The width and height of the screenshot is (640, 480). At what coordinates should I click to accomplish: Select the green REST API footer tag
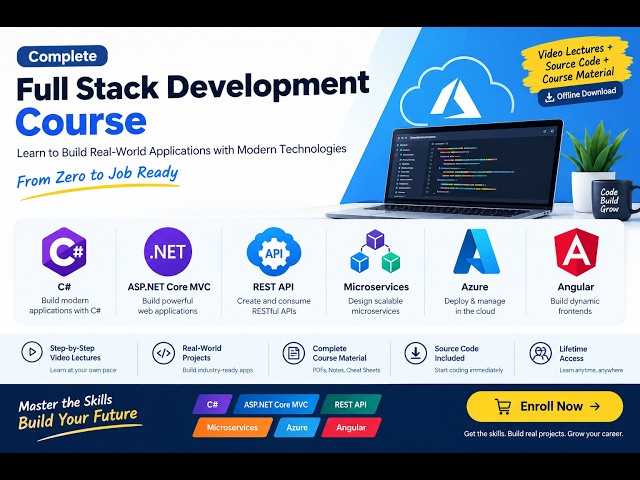(x=351, y=404)
